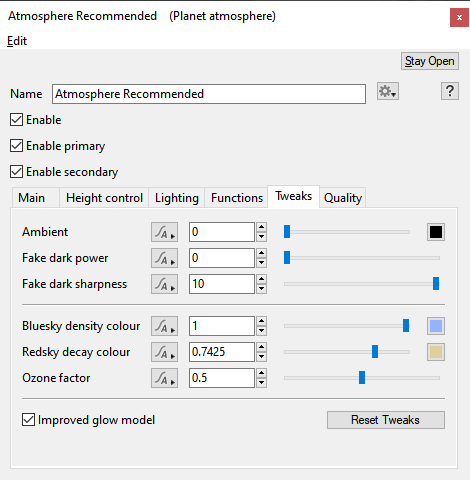Increase Fake dark power with up arrow

[x=262, y=253]
